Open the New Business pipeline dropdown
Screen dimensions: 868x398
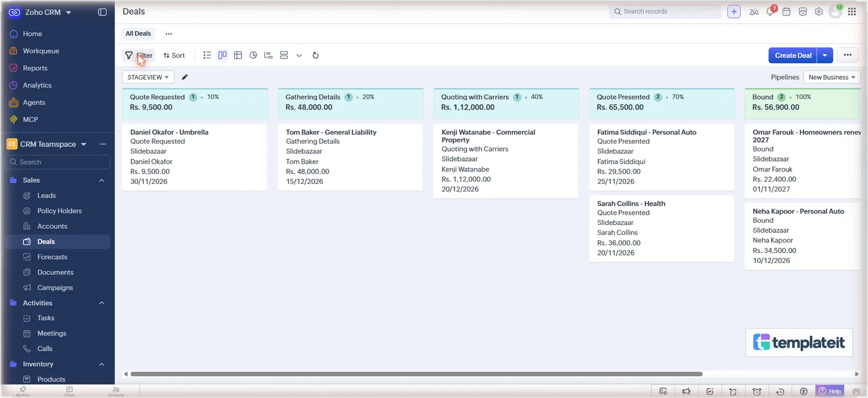pos(832,78)
